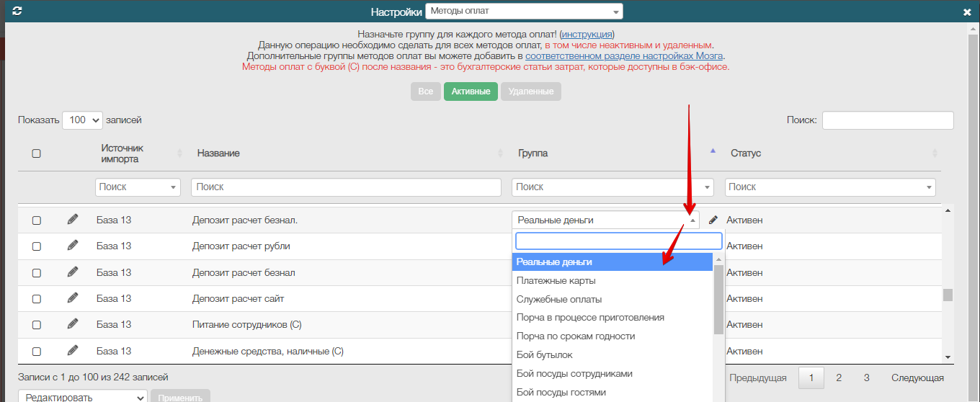
Task: Select Бой посуды гостями option
Action: coord(612,392)
